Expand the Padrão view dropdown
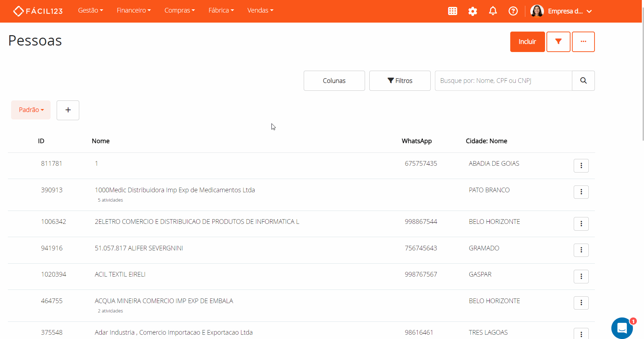644x339 pixels. tap(31, 110)
